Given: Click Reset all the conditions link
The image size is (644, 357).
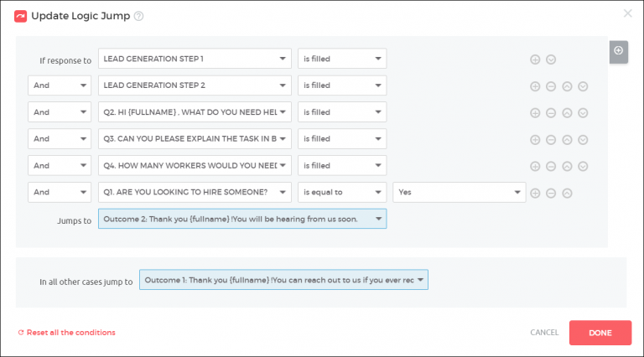Looking at the screenshot, I should point(70,333).
